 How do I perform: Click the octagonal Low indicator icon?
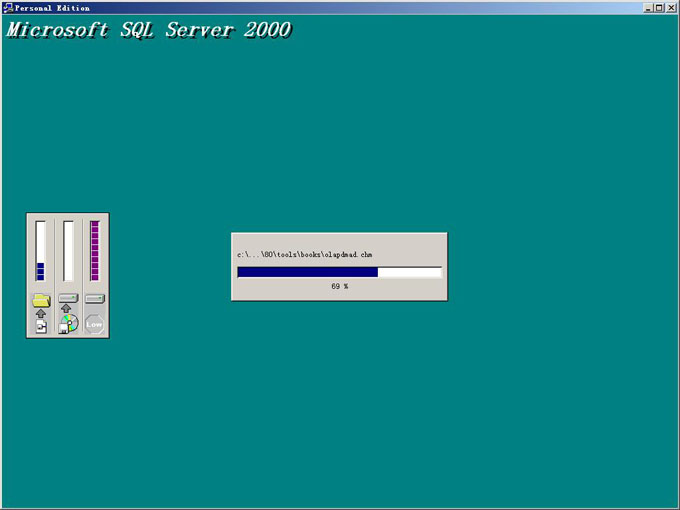(x=94, y=324)
